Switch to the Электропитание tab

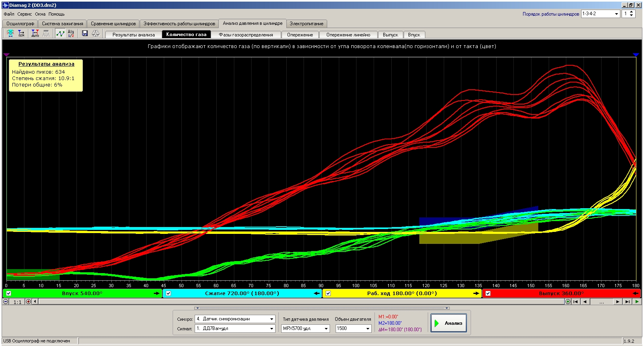306,24
